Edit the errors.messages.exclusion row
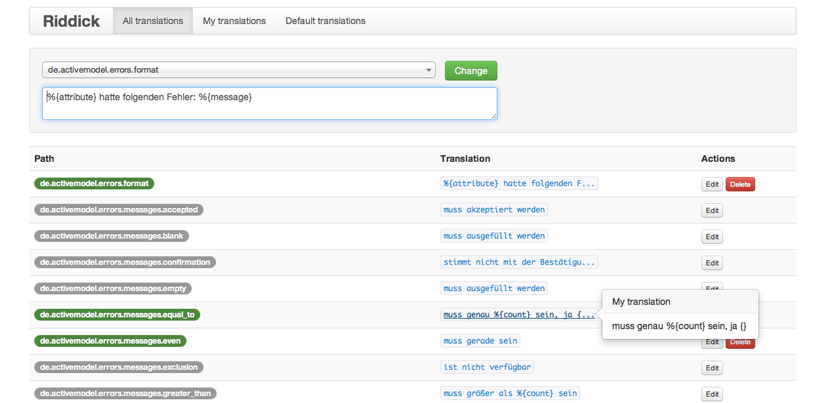Image resolution: width=823 pixels, height=403 pixels. pyautogui.click(x=711, y=368)
